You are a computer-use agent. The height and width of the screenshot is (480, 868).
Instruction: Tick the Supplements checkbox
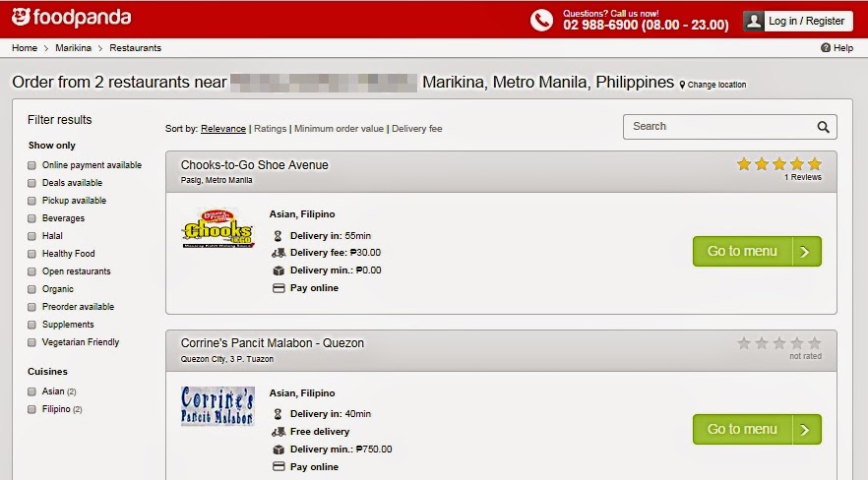tap(31, 325)
